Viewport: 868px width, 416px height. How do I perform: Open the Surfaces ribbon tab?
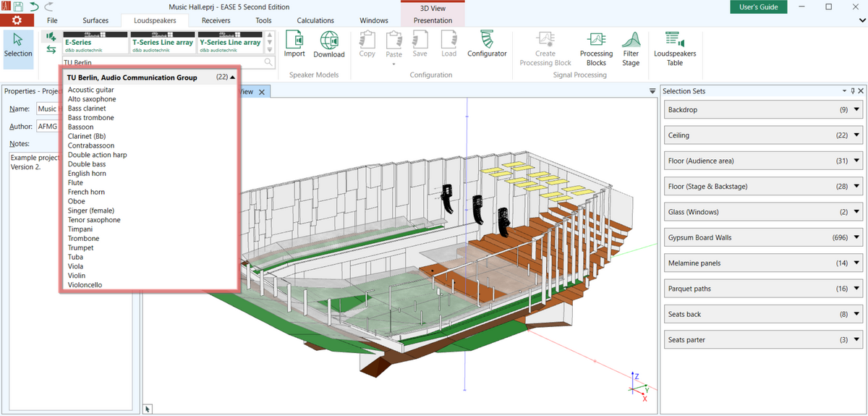95,20
